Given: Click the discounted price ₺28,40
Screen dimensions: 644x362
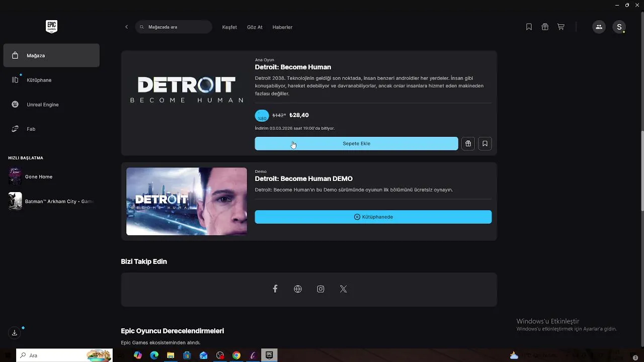Looking at the screenshot, I should [x=299, y=115].
